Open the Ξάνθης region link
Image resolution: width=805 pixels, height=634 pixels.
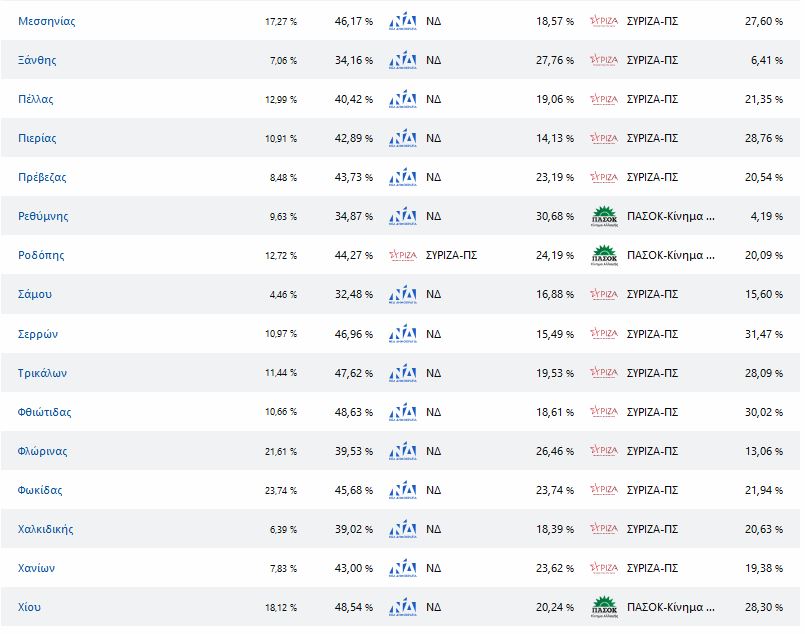[x=37, y=60]
